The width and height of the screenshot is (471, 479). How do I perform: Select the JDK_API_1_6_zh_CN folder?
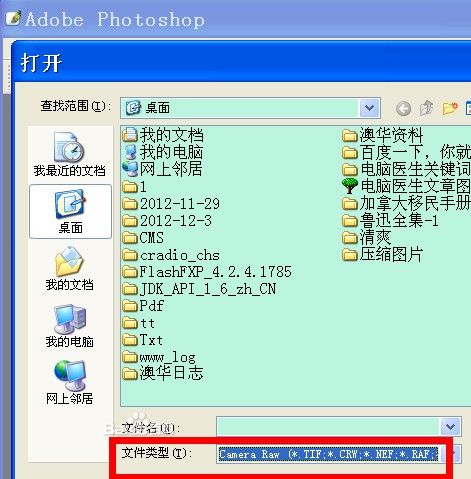pos(199,289)
